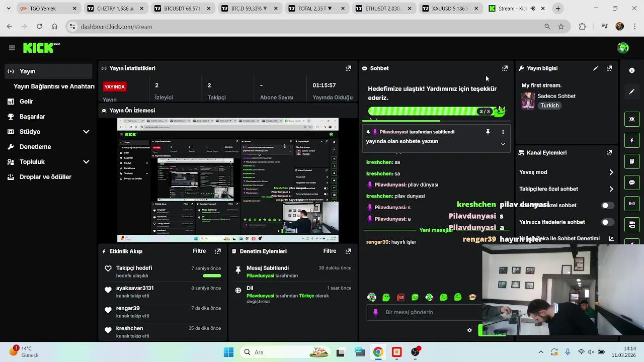Click Pilavdunyasi in the Mesaj Sabitlendi entry
Image resolution: width=644 pixels, height=362 pixels.
pos(260,276)
